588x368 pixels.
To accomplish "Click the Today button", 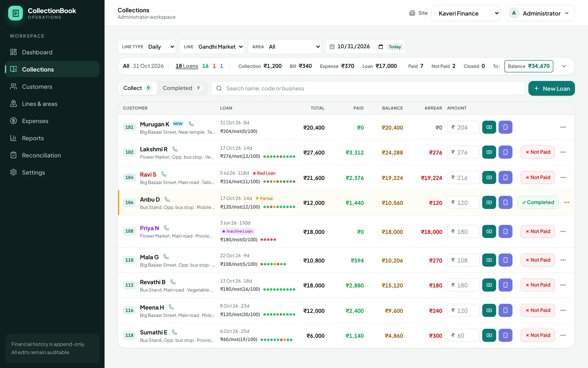I will pyautogui.click(x=395, y=47).
